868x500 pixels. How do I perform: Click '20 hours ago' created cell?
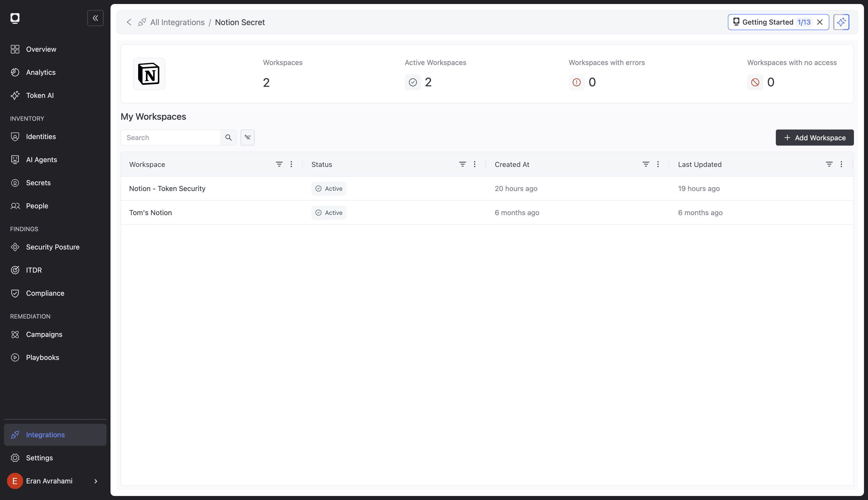516,189
